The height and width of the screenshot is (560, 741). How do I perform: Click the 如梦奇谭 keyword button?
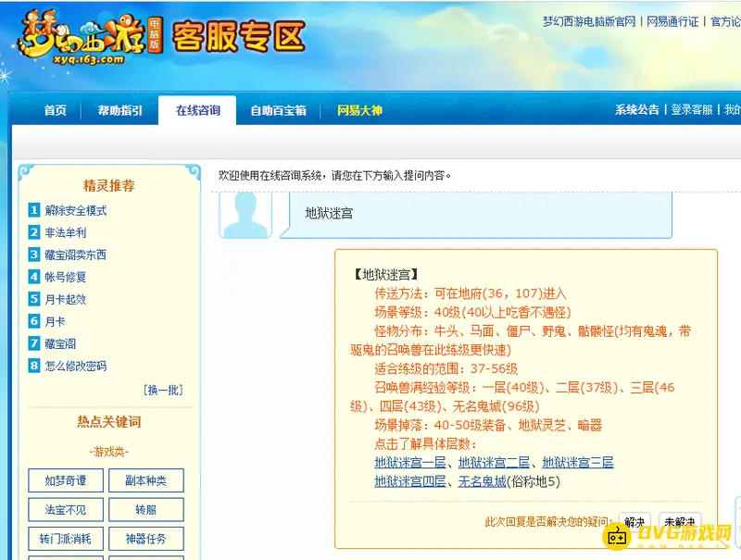click(66, 480)
